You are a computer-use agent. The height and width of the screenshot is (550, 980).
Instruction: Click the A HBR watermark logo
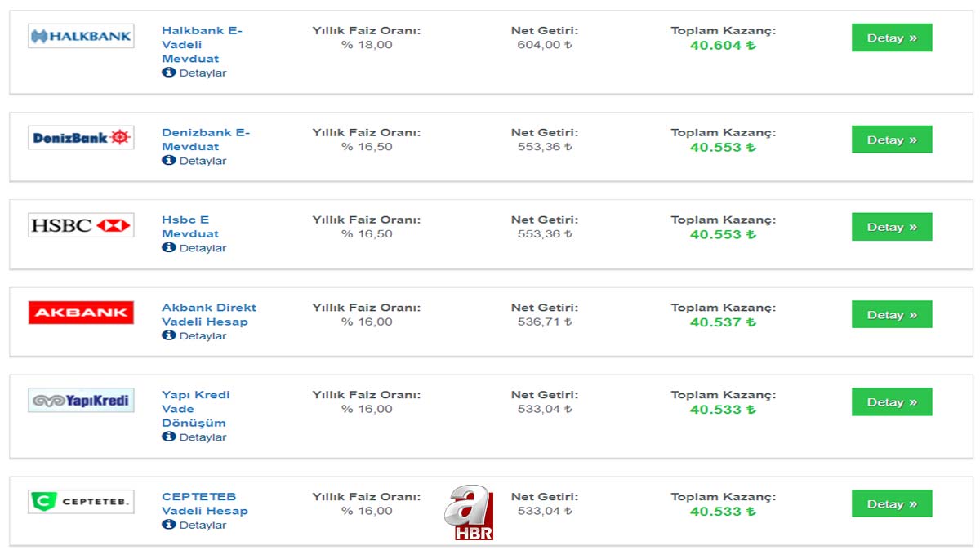469,513
